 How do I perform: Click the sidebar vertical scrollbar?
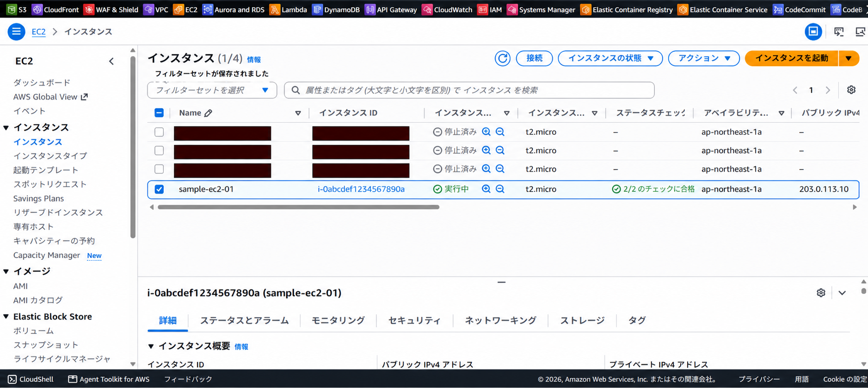click(133, 147)
